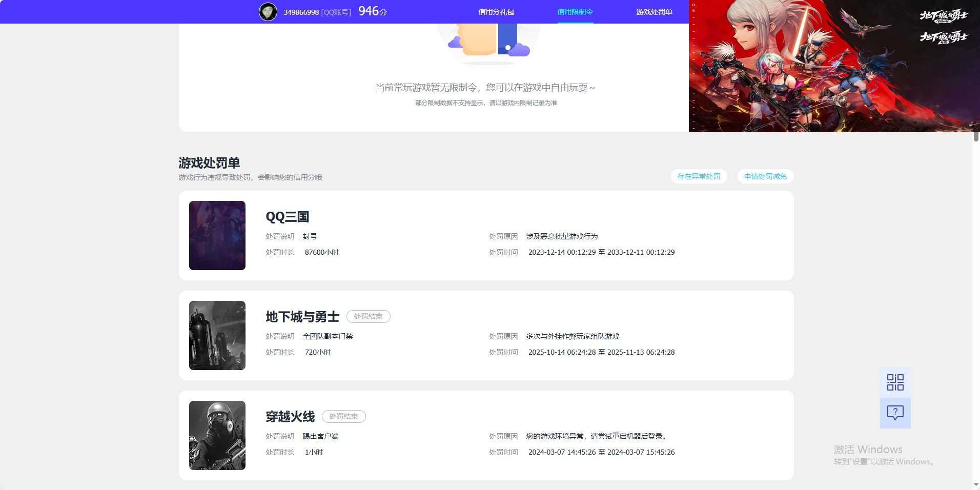
Task: Select the 87600小时 duration value
Action: coord(322,252)
